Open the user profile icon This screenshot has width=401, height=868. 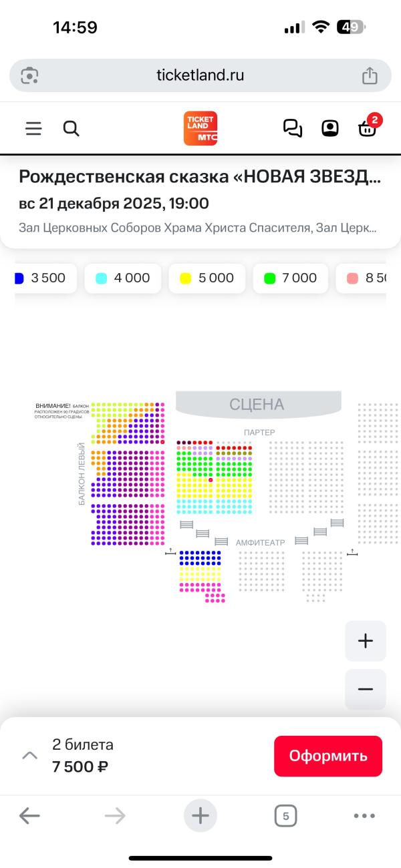(330, 128)
